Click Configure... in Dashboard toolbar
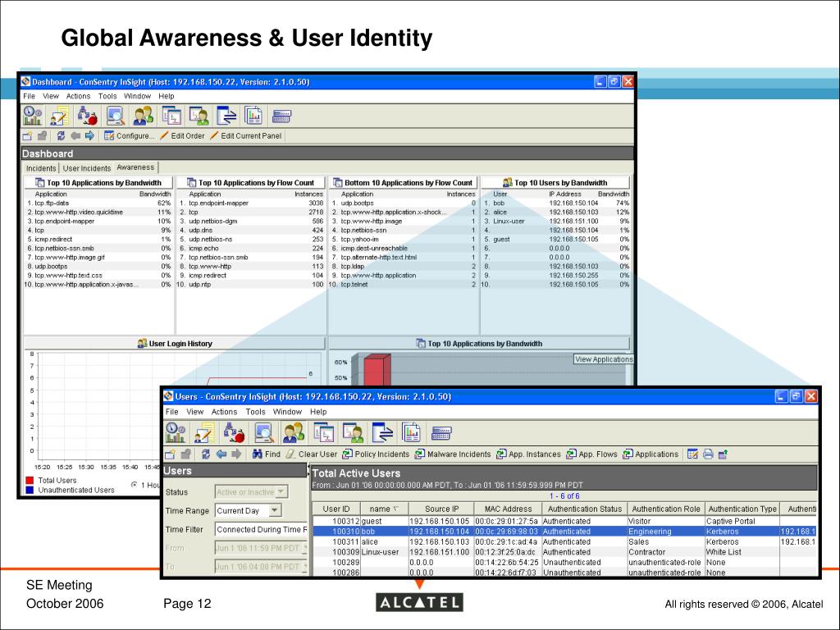The width and height of the screenshot is (840, 630). tap(129, 136)
